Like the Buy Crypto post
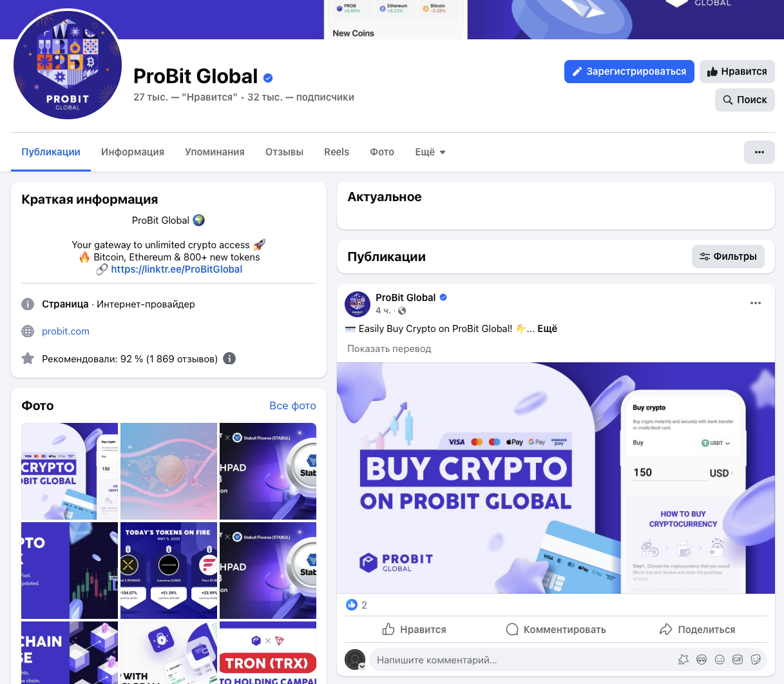Image resolution: width=784 pixels, height=684 pixels. pos(414,629)
